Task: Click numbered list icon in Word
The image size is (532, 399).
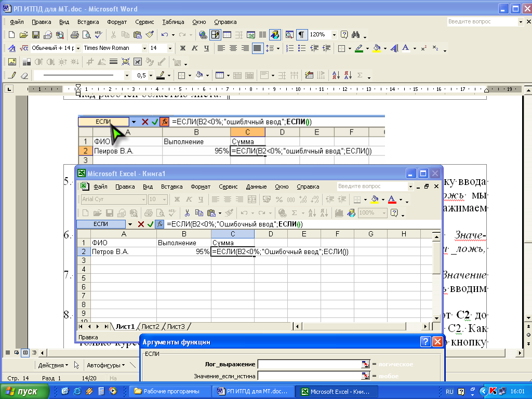Action: [x=290, y=48]
